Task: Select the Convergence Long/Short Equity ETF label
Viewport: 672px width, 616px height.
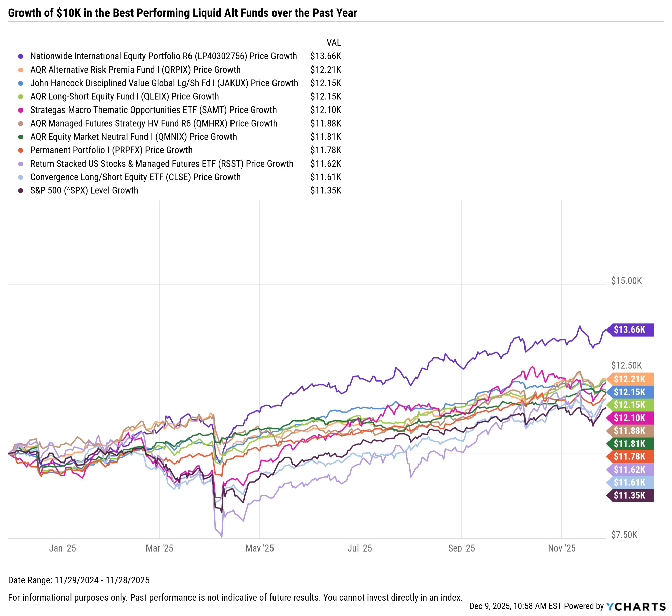Action: 135,177
